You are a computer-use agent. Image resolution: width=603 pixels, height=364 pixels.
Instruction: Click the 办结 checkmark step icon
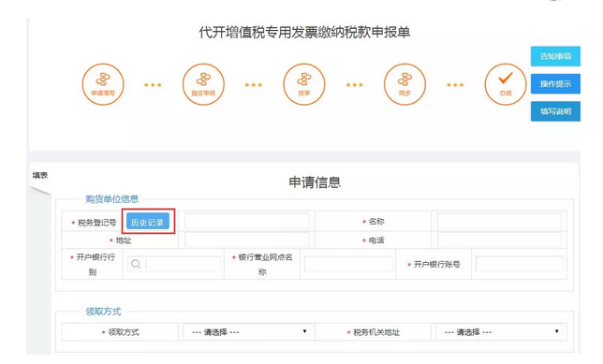[x=506, y=84]
